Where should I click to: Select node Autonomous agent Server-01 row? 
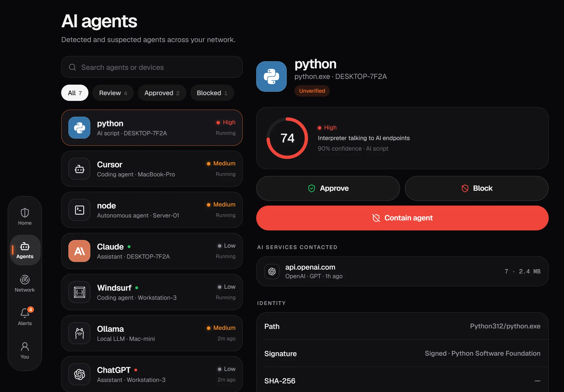point(152,210)
